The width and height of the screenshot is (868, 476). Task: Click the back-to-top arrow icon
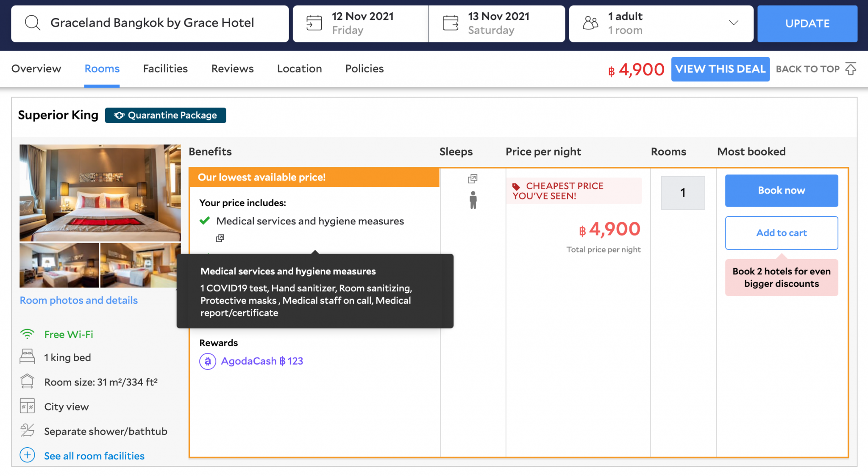[x=851, y=69]
